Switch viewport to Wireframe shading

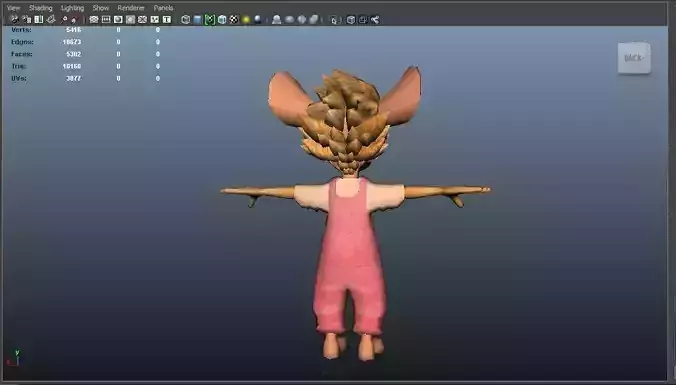[185, 19]
